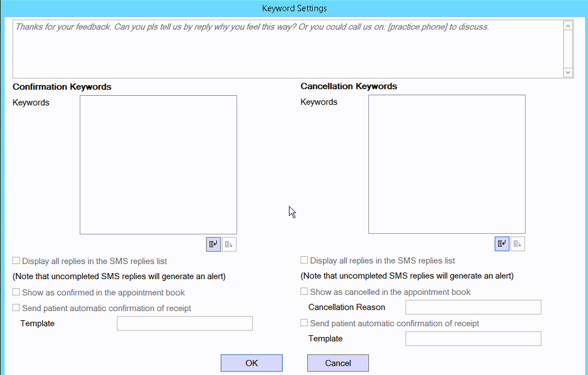
Task: Focus the Template field under Cancellation Keywords
Action: 473,339
